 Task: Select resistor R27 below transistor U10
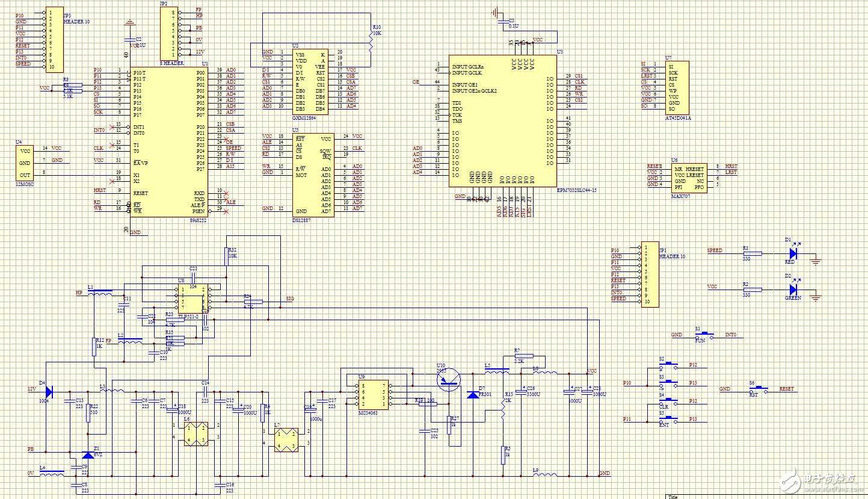[449, 424]
